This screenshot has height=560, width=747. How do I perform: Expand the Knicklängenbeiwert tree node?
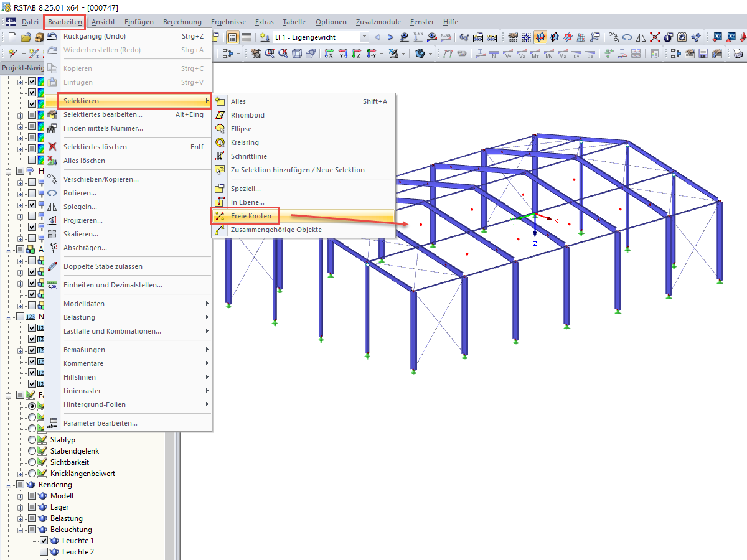(20, 474)
